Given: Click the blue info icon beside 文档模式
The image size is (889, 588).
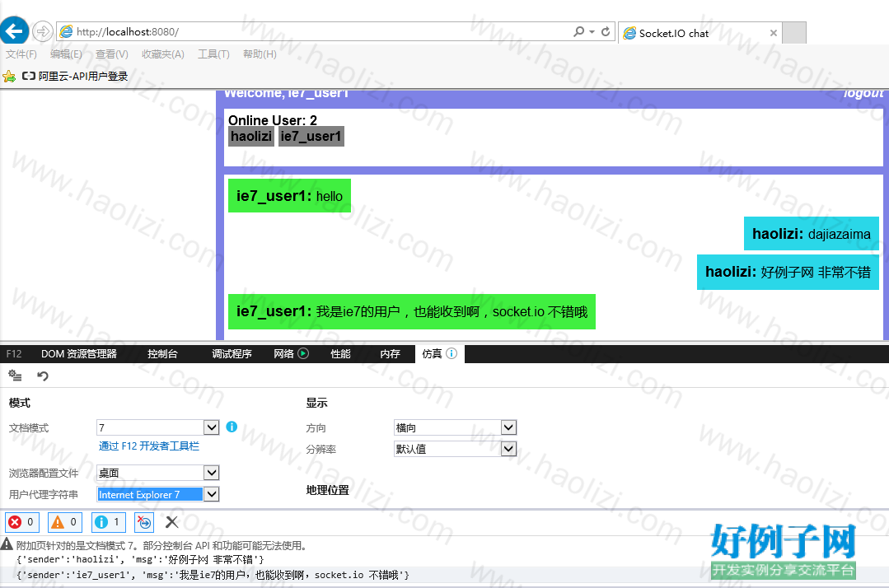Looking at the screenshot, I should (232, 427).
